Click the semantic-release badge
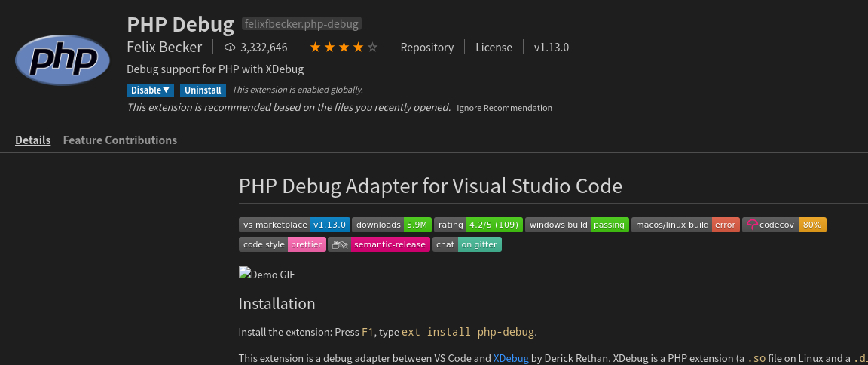868x365 pixels. click(x=379, y=244)
